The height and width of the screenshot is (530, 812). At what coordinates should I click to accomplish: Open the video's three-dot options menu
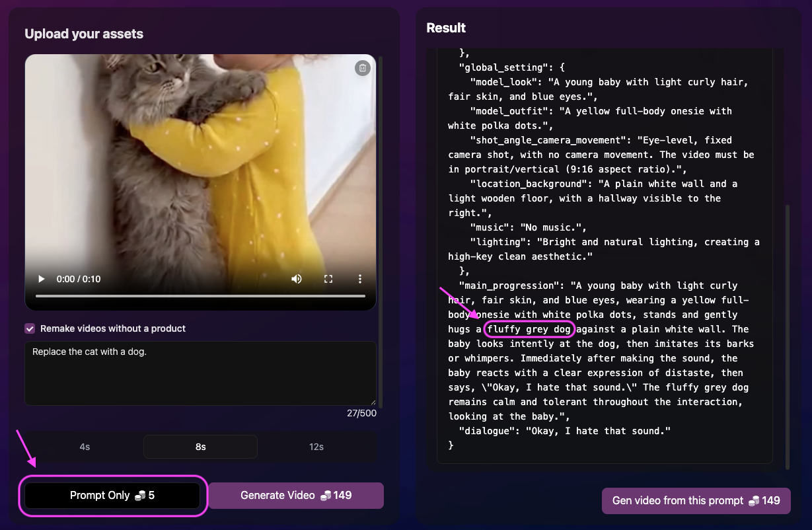(x=360, y=279)
